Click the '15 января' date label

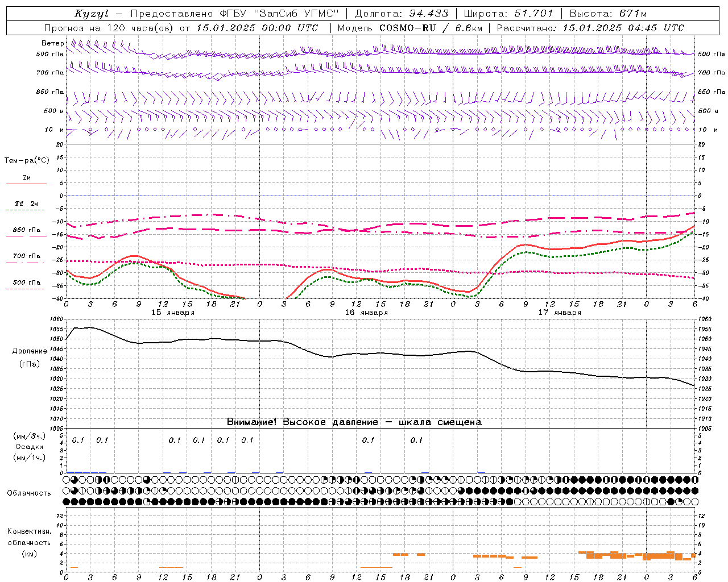point(173,313)
